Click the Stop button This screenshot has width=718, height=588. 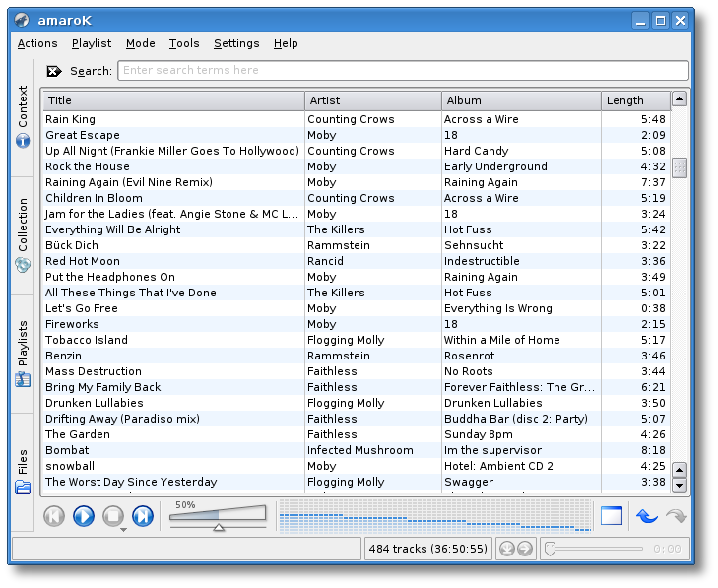click(113, 516)
